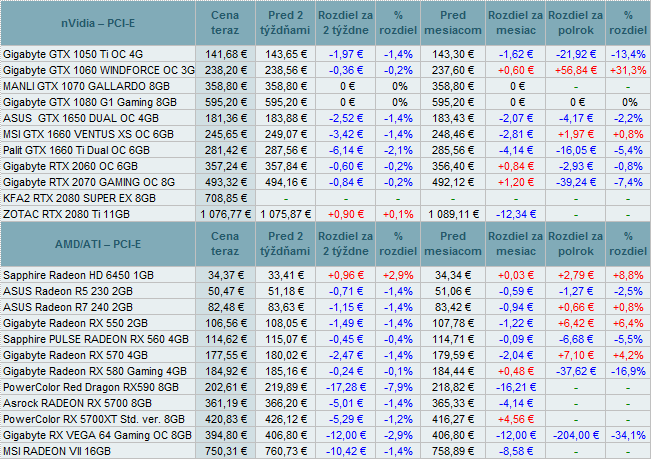The width and height of the screenshot is (651, 459).
Task: Click the current price '82,48 €'
Action: pyautogui.click(x=225, y=308)
